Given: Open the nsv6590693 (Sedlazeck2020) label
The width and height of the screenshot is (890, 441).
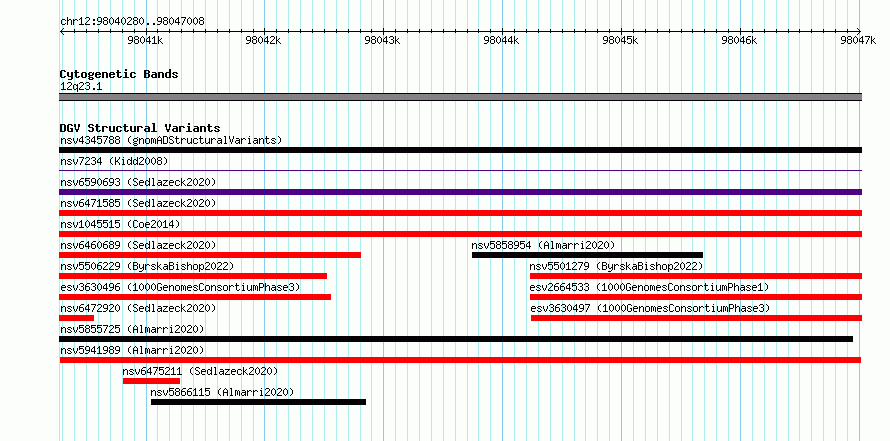Looking at the screenshot, I should (x=138, y=182).
